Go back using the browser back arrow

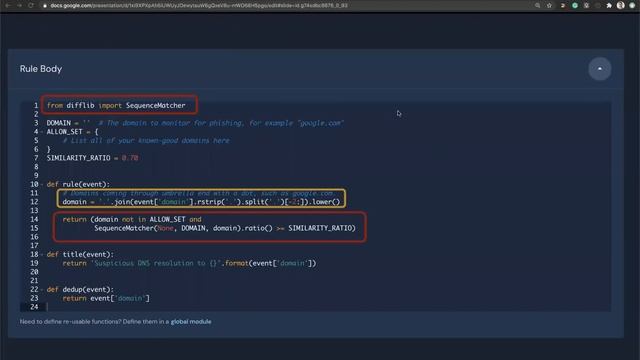click(x=7, y=5)
